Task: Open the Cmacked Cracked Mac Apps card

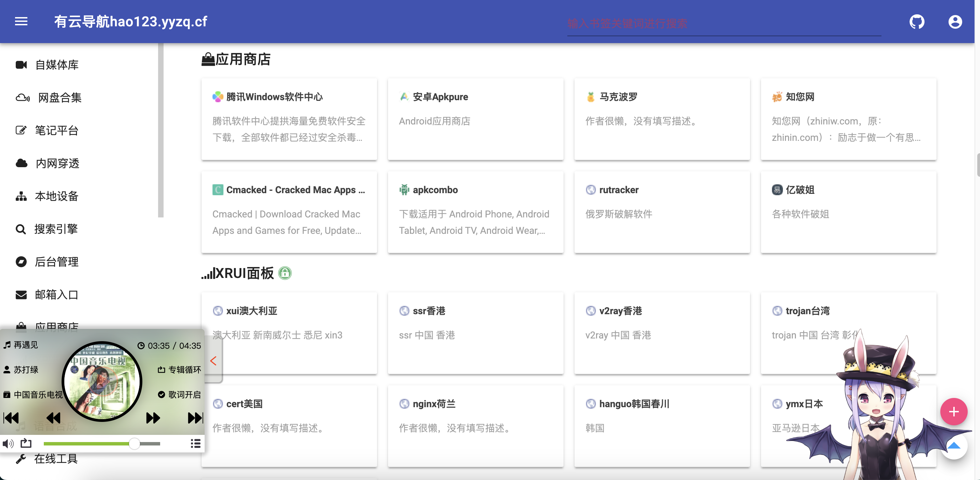Action: [x=289, y=212]
